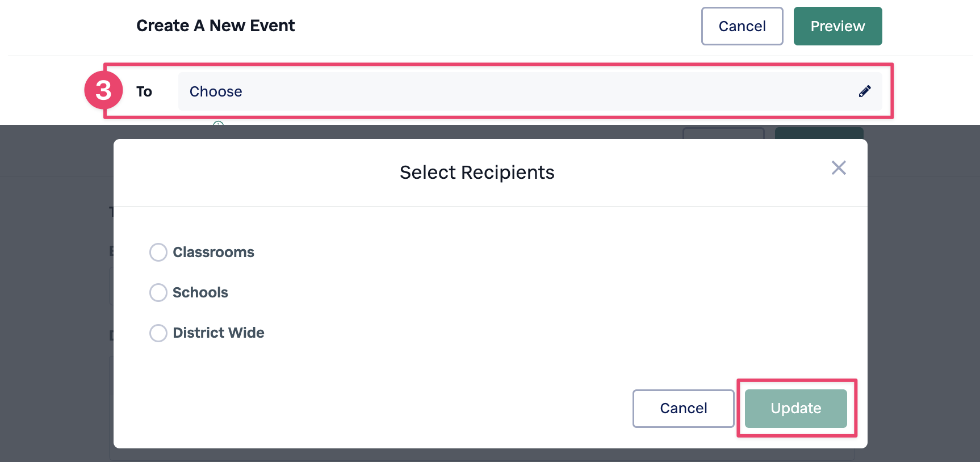Viewport: 980px width, 462px height.
Task: Open the Choose recipients field
Action: click(530, 91)
